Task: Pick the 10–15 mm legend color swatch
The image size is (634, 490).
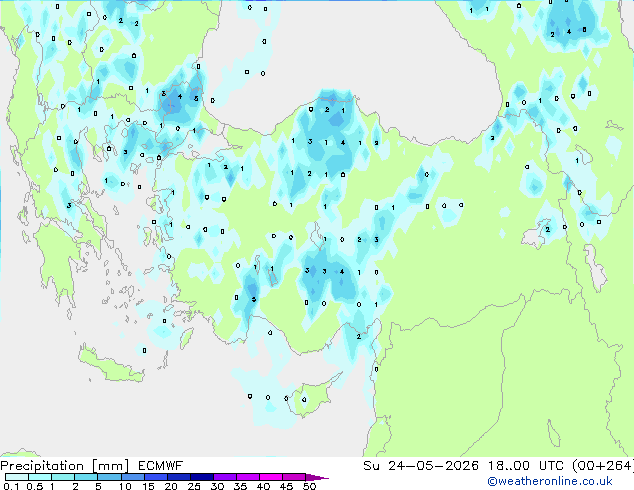Action: coord(132,477)
